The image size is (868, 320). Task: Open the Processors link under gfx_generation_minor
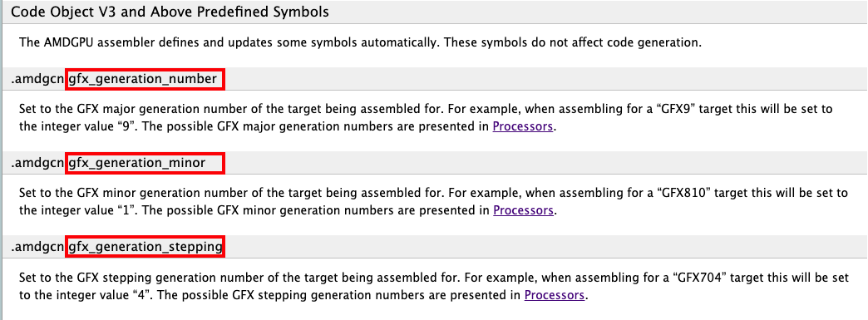523,210
